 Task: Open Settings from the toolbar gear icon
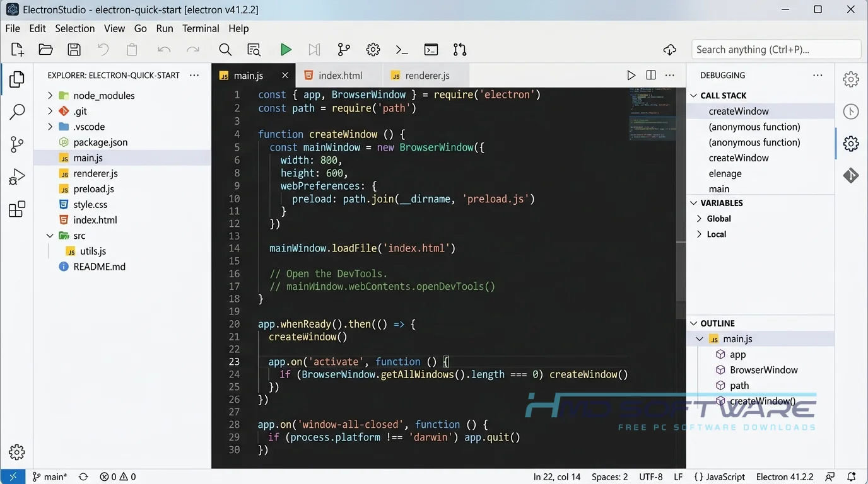373,50
